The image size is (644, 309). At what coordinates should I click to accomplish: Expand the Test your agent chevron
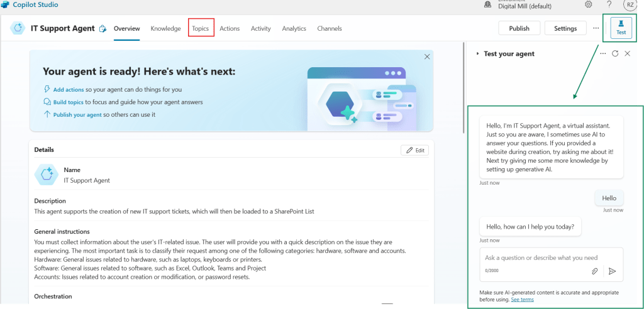(x=477, y=54)
